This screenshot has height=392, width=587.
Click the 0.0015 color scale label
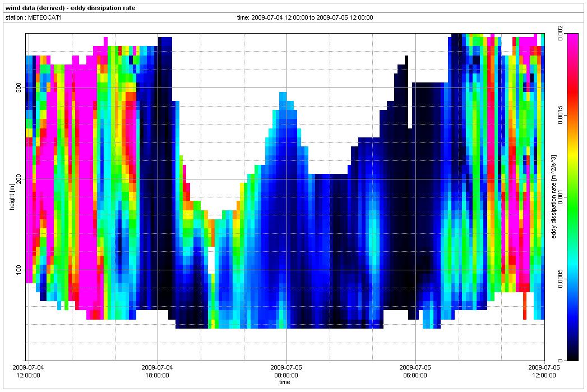(561, 116)
